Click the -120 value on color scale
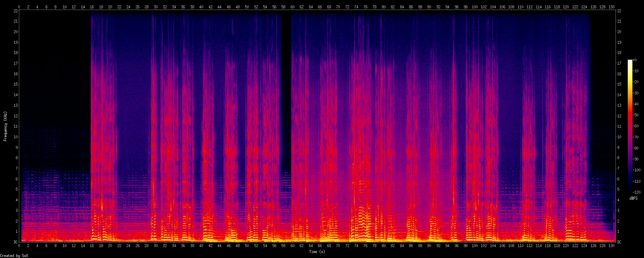This screenshot has height=258, width=644. (636, 192)
